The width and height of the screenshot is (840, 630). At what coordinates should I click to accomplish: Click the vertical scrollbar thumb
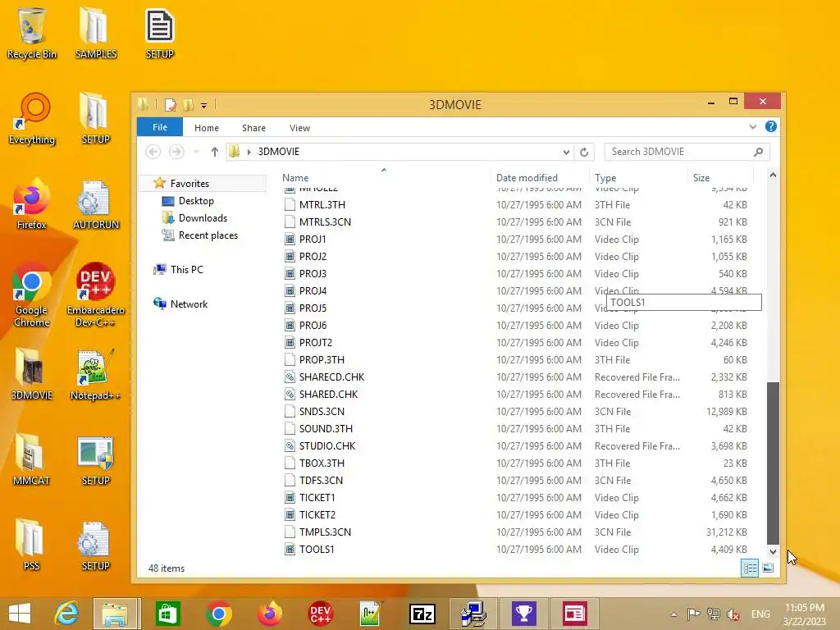773,463
